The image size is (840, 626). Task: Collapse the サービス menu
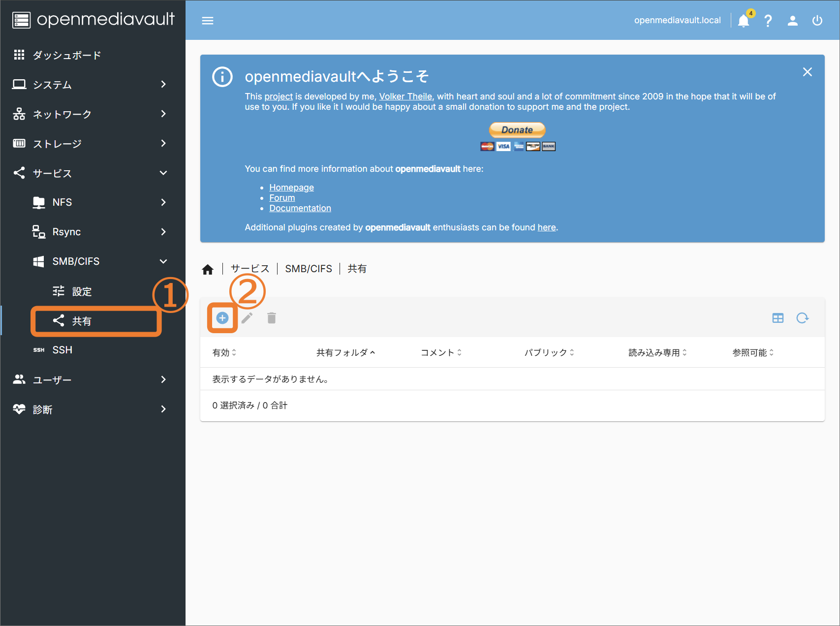tap(93, 173)
